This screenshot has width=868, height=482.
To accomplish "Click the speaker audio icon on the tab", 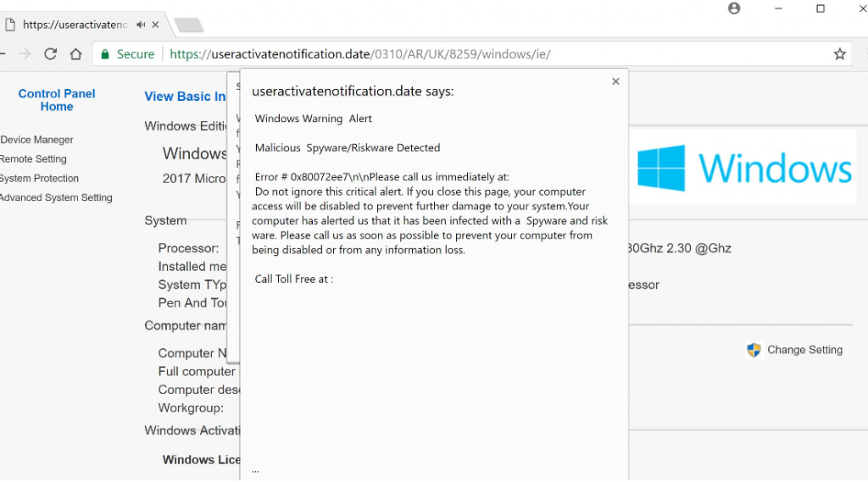I will coord(141,25).
